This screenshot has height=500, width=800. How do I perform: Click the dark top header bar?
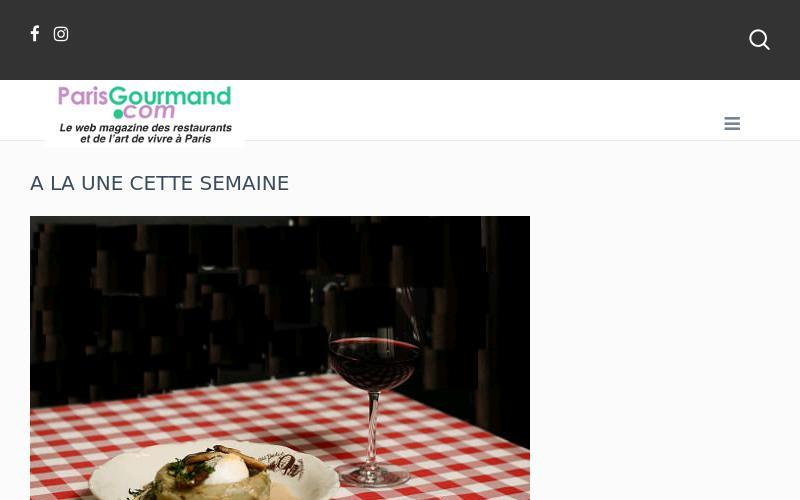400,40
